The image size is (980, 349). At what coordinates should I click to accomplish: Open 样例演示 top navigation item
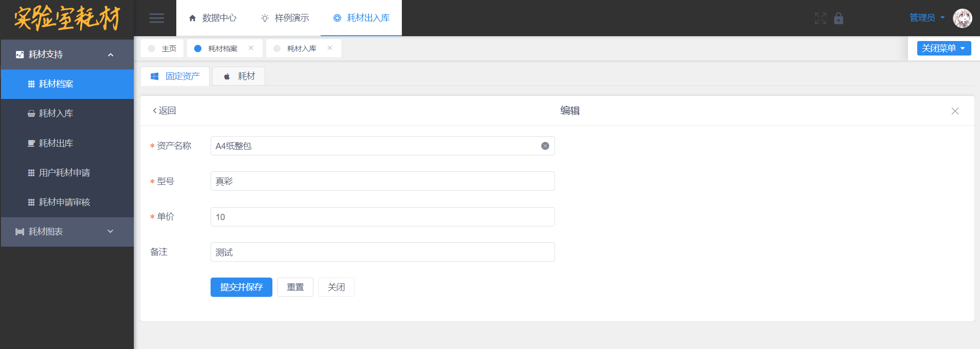[285, 18]
